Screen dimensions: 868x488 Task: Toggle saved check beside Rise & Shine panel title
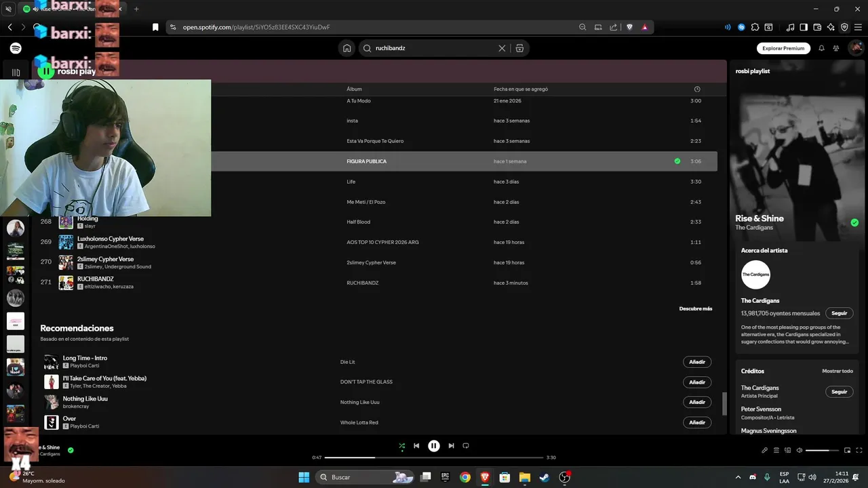[x=854, y=222]
